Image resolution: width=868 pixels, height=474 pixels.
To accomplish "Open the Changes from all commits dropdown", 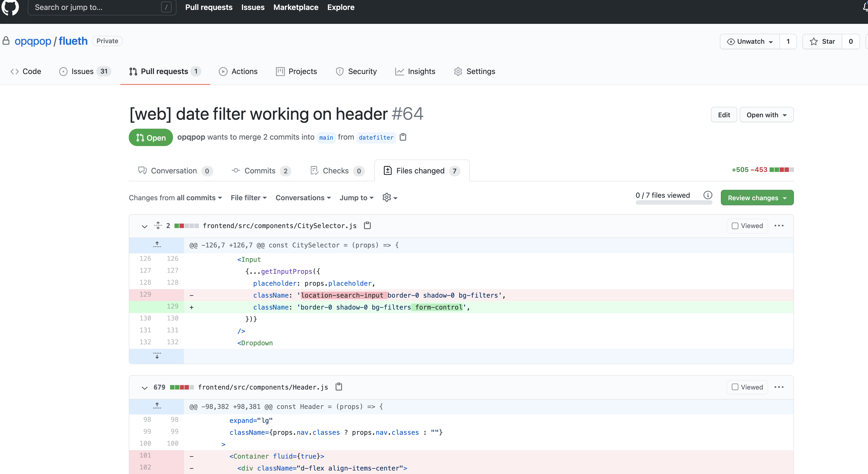I will click(x=175, y=197).
